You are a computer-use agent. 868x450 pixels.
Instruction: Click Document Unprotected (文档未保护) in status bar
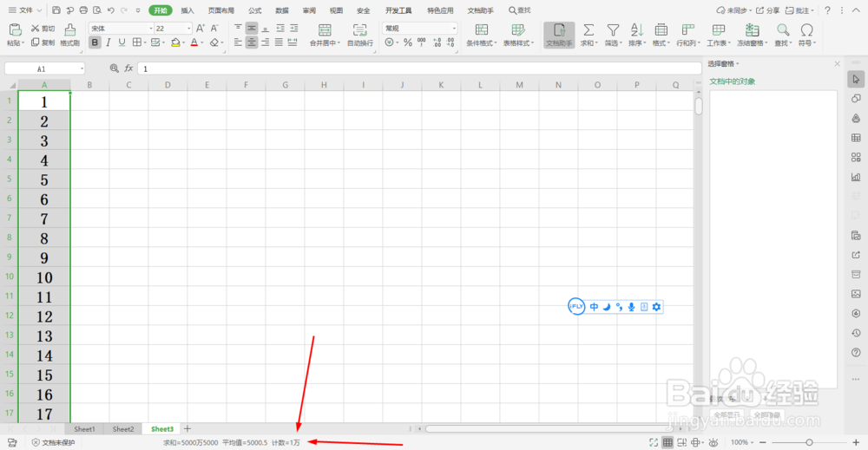click(53, 442)
